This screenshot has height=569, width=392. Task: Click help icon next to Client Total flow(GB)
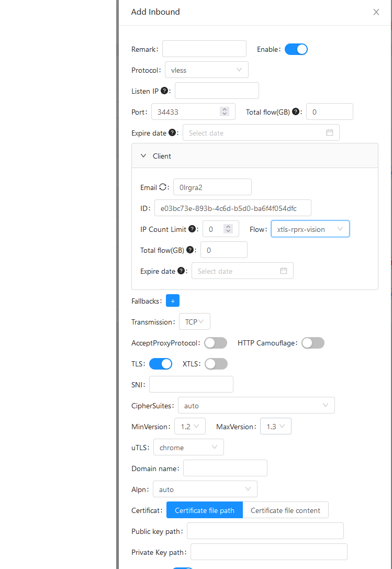(x=190, y=250)
